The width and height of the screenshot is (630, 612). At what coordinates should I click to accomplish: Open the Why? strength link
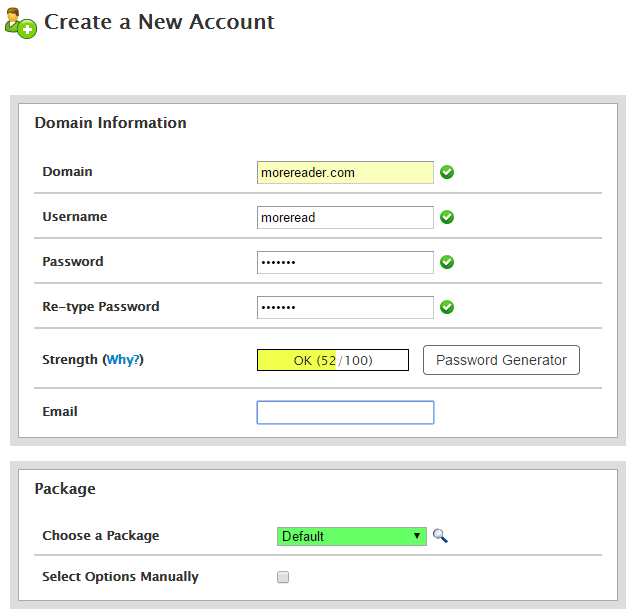[x=123, y=359]
